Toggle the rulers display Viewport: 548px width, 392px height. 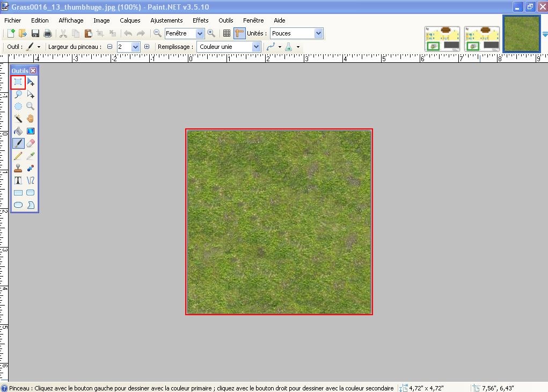pos(239,33)
